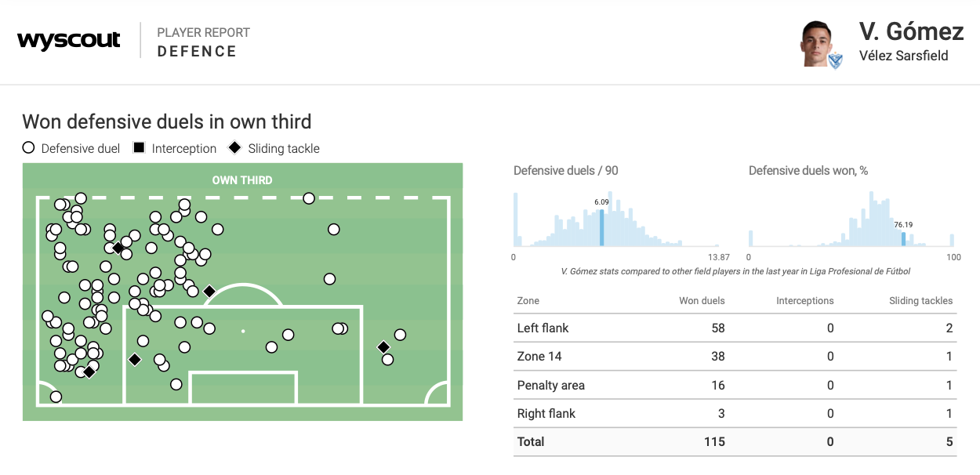Click the Wyscout logo
980x475 pixels.
pos(69,40)
